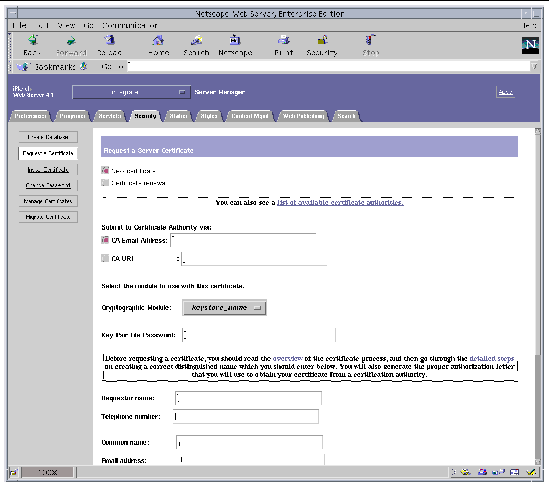Viewport: 549px width, 486px height.
Task: Click the 100% progress indicator in status bar
Action: pos(47,472)
